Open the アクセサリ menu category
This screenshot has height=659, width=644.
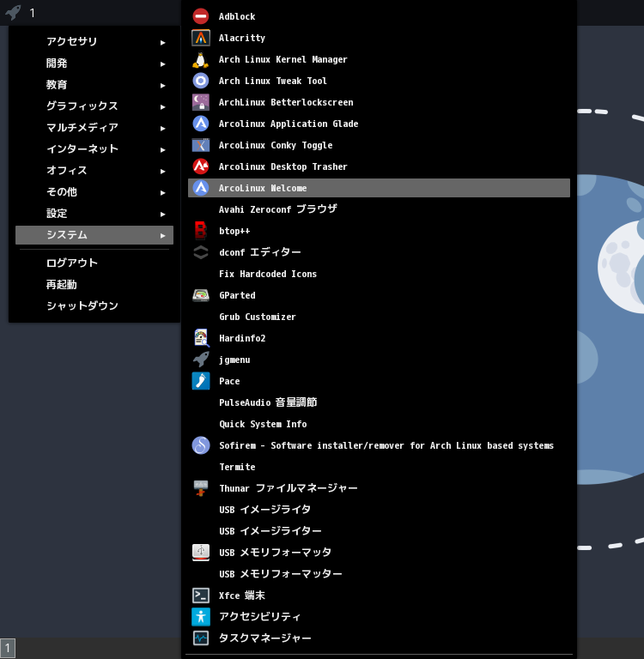pos(94,41)
